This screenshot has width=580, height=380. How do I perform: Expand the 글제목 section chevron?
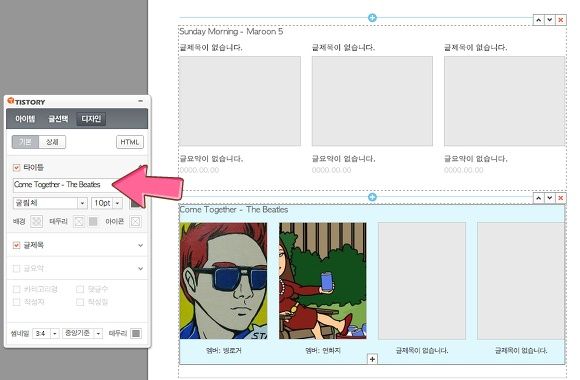coord(141,245)
